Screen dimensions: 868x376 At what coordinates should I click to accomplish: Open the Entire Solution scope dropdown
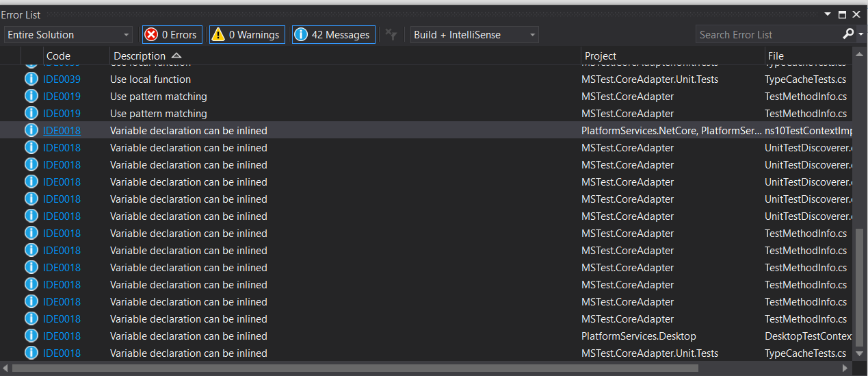point(68,35)
